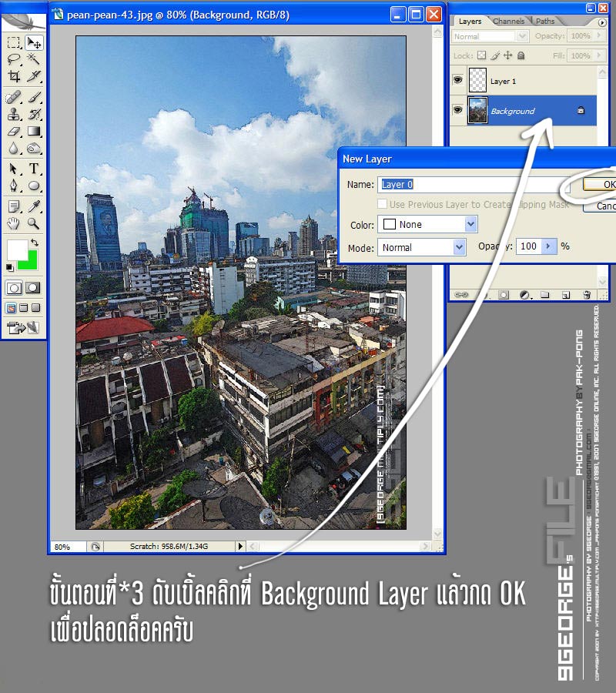Click the layer Name input field
The height and width of the screenshot is (693, 616).
click(x=474, y=184)
